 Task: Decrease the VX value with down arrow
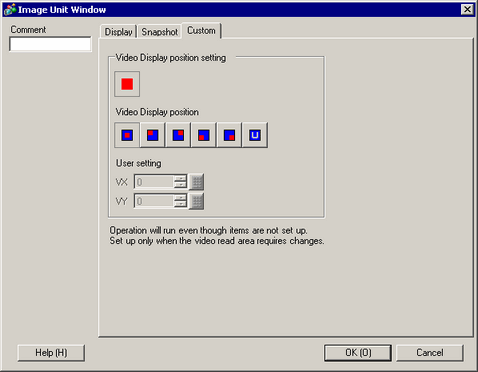[180, 185]
